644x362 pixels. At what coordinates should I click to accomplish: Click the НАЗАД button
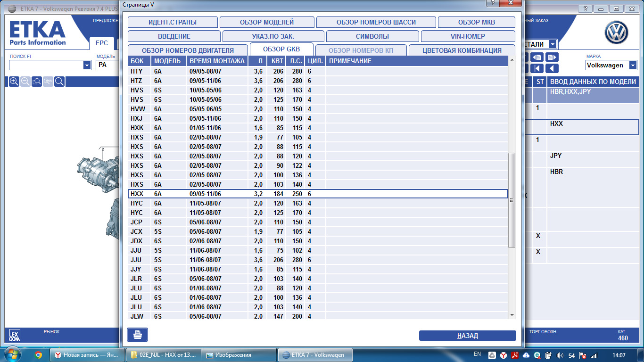coord(468,336)
